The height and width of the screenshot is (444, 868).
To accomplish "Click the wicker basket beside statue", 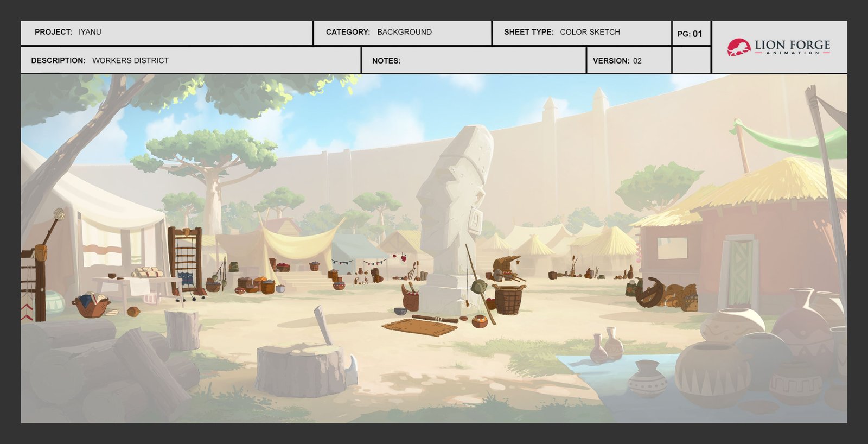I will pos(508,300).
